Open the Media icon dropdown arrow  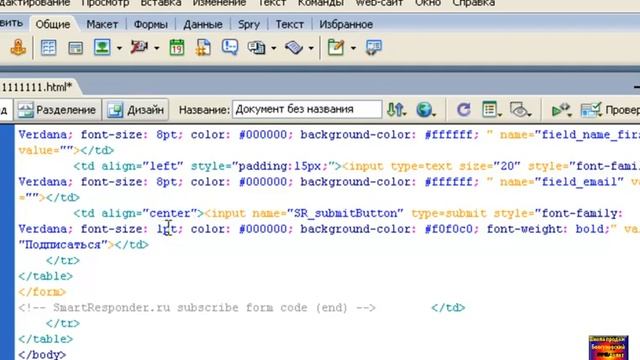157,48
